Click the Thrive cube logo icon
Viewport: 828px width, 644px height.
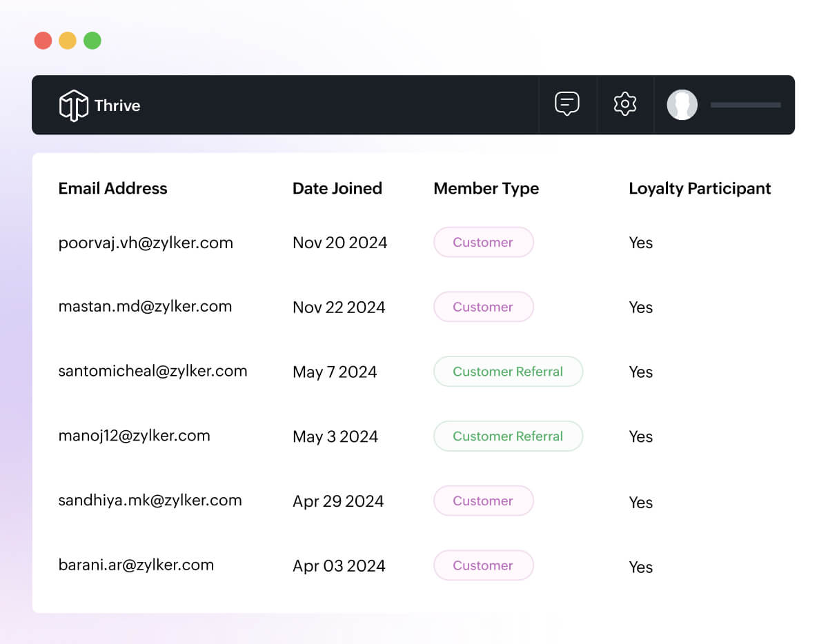pyautogui.click(x=73, y=105)
